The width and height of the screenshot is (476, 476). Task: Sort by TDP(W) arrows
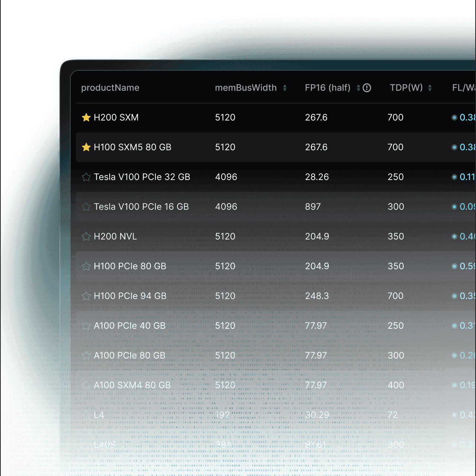[x=430, y=88]
